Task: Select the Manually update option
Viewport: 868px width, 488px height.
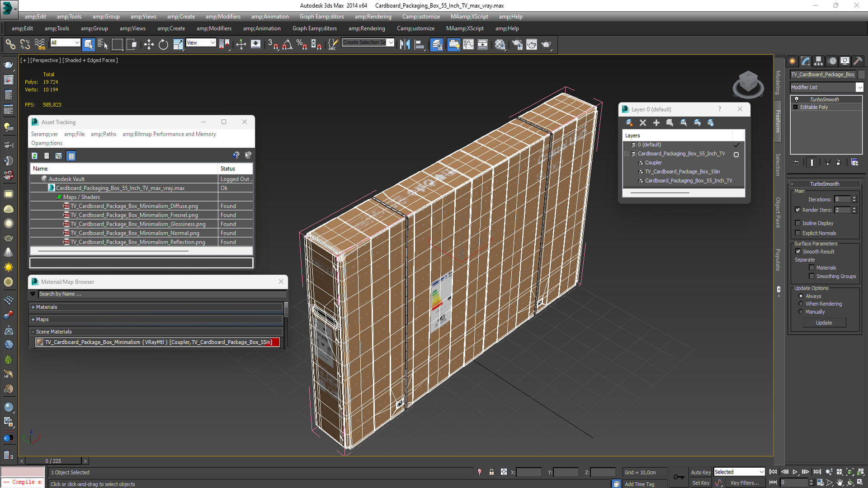Action: 801,312
